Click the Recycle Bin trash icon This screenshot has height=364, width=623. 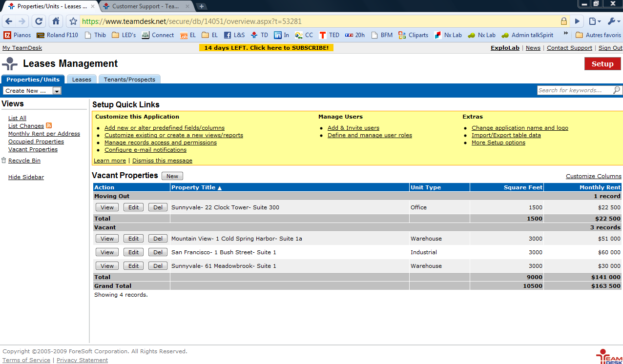[x=4, y=161]
